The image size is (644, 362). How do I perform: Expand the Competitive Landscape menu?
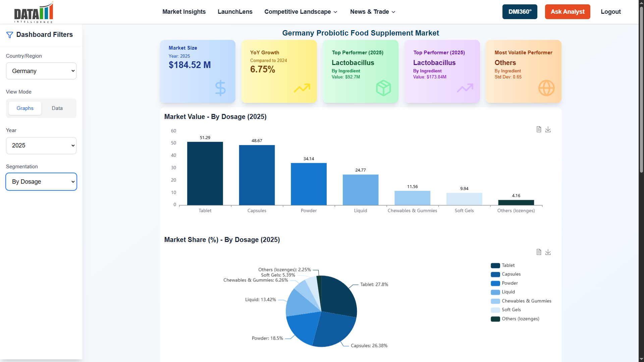pyautogui.click(x=301, y=12)
